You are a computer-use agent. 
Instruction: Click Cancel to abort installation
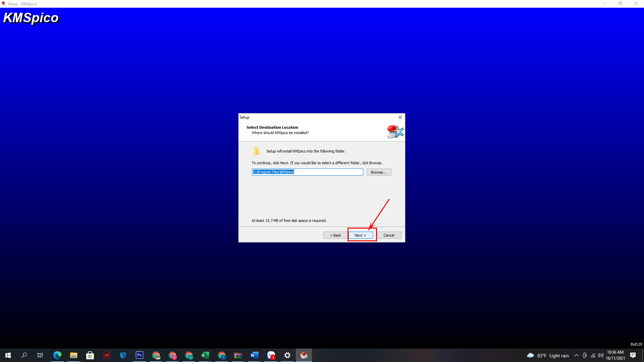(388, 235)
